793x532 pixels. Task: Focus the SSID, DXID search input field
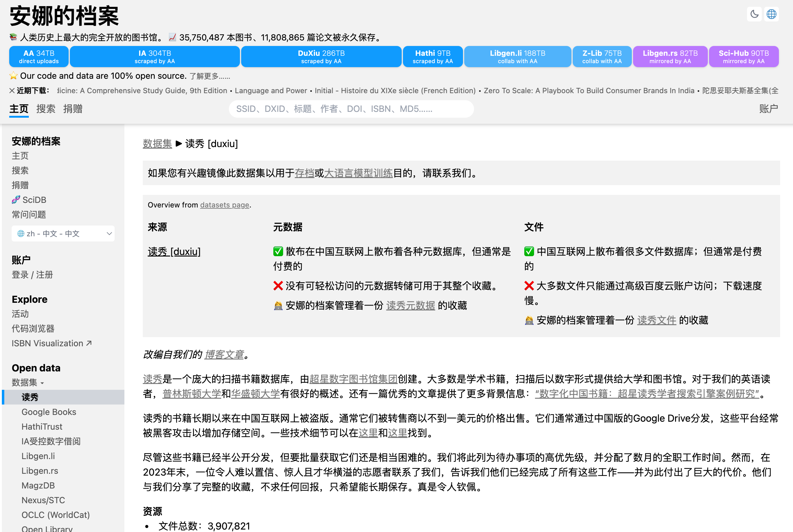coord(351,109)
